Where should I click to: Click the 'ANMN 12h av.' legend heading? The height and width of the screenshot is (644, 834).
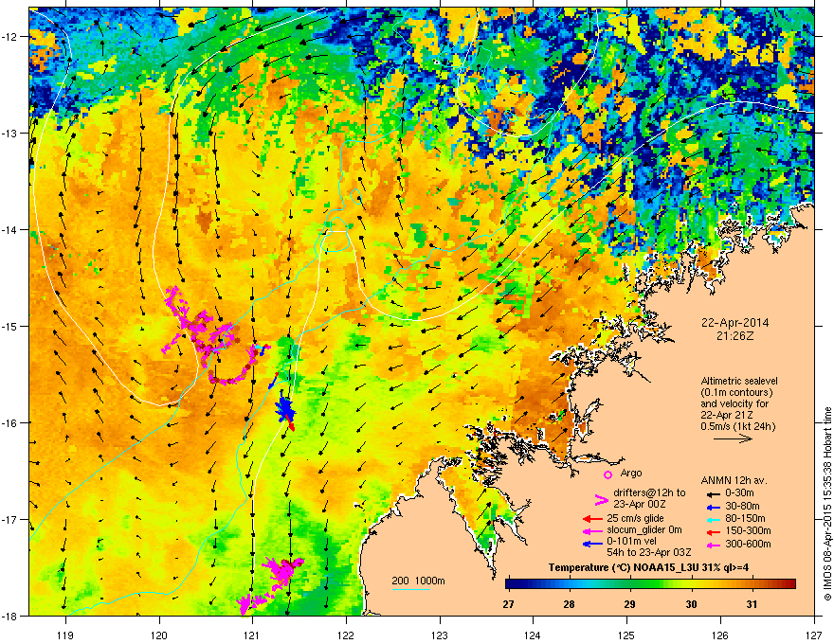coord(734,481)
